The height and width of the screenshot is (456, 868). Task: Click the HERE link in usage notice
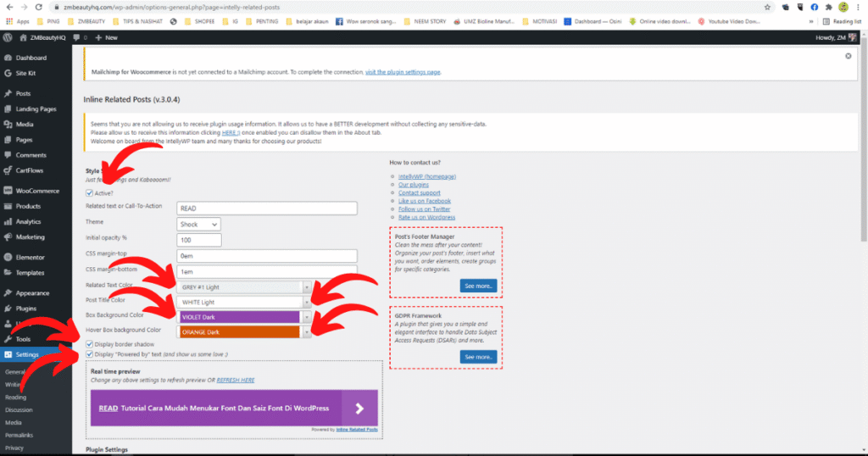[231, 133]
